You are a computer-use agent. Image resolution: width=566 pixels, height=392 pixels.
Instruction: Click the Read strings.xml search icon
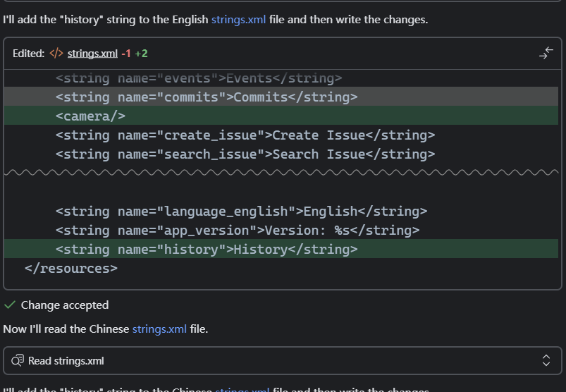(18, 360)
